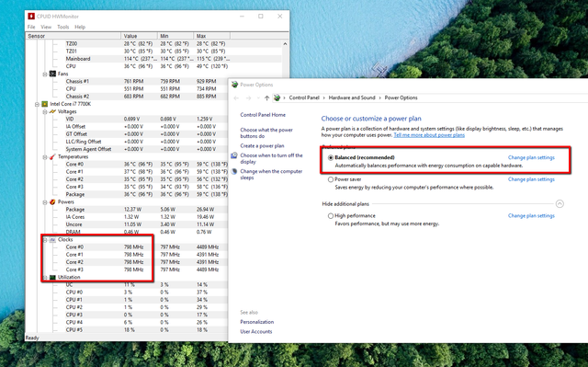Collapse the Powers tree node
Image resolution: width=588 pixels, height=367 pixels.
point(45,201)
